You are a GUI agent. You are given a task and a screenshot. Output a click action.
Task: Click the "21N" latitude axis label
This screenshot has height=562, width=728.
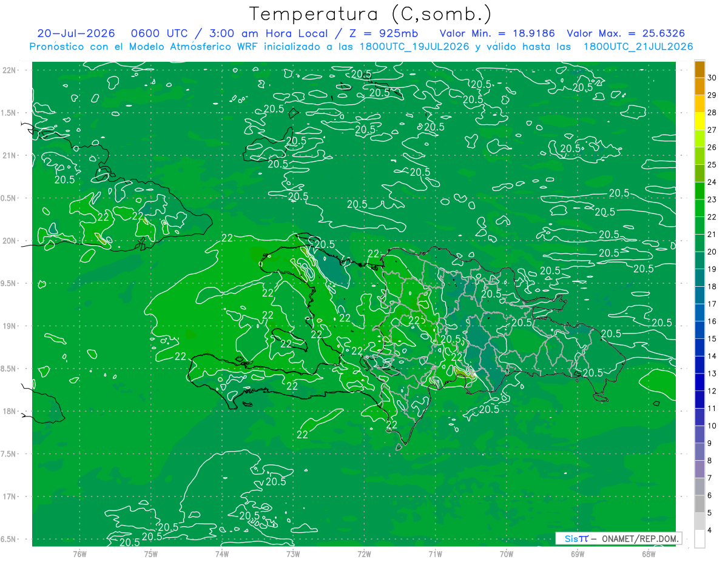pyautogui.click(x=10, y=155)
